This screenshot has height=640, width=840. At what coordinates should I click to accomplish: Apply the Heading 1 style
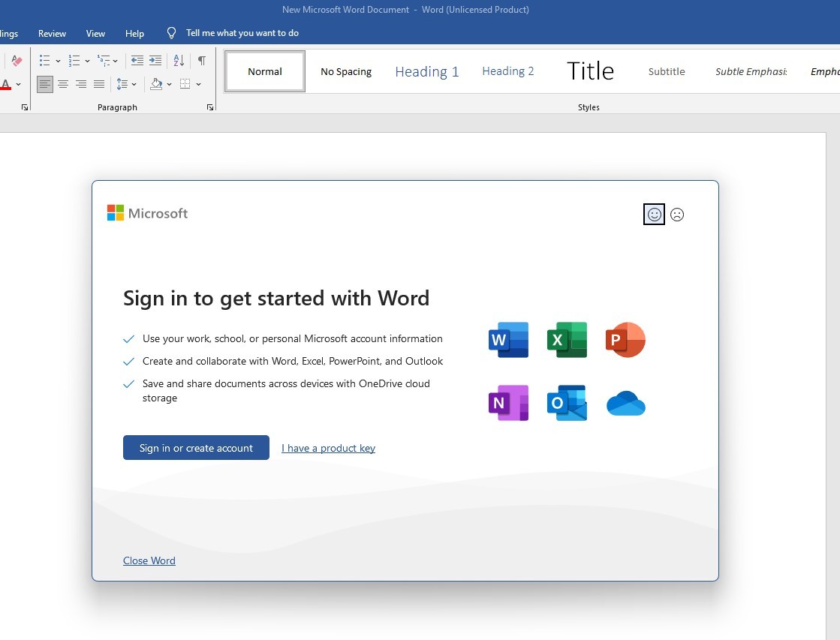(427, 71)
